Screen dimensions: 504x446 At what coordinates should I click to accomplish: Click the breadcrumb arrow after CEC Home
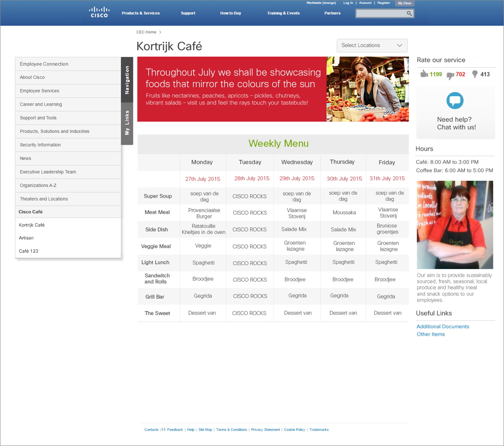(160, 32)
